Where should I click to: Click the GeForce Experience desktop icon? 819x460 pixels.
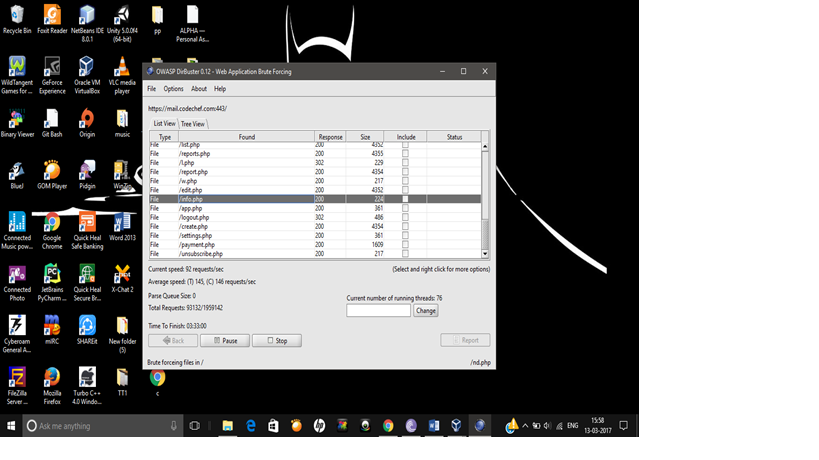click(x=52, y=76)
